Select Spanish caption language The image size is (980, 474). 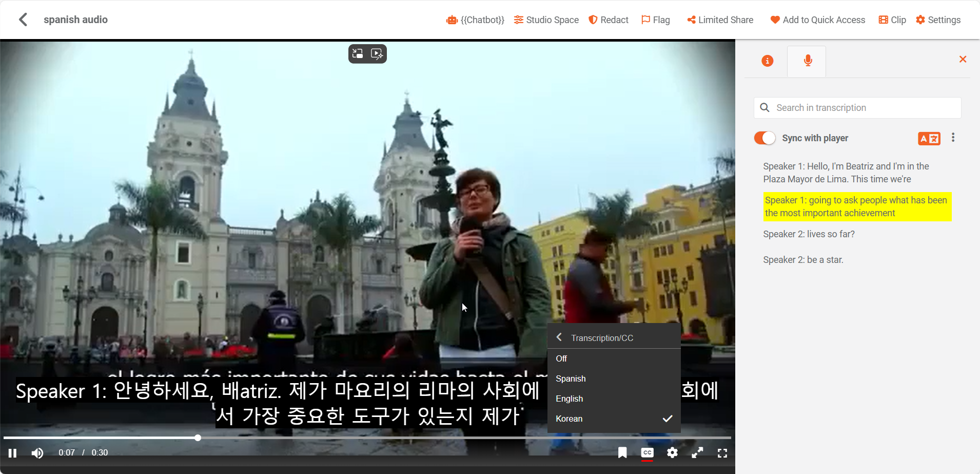pos(571,378)
